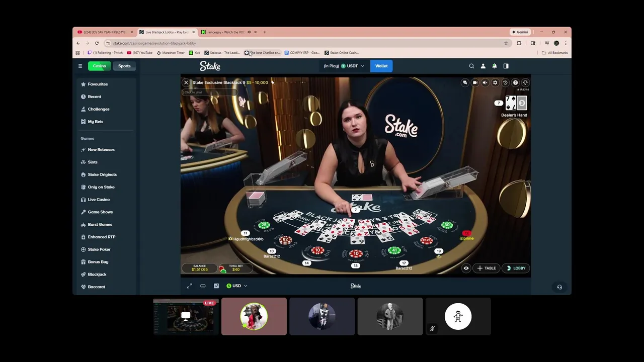This screenshot has width=644, height=362.
Task: Open the YouTube bookmark
Action: [x=140, y=53]
